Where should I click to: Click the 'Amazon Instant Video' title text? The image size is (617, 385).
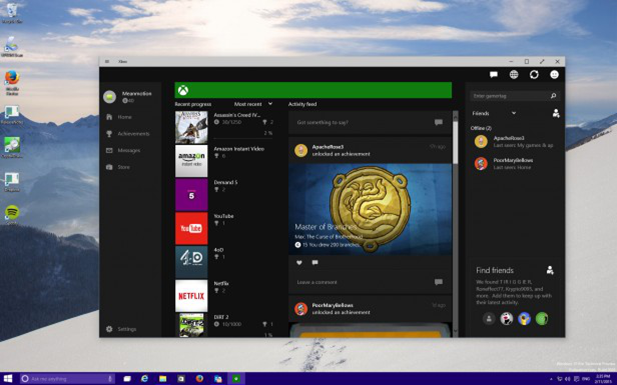(x=239, y=149)
